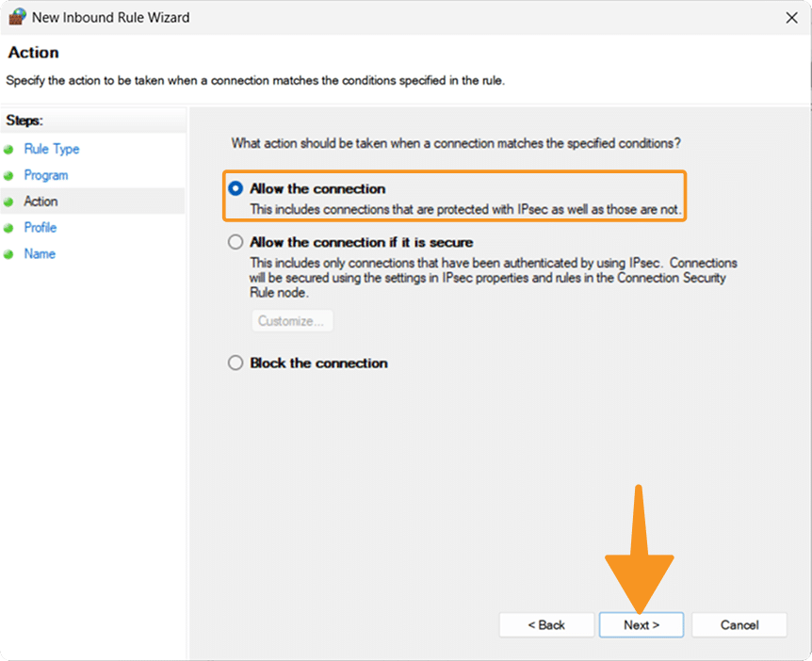Open the Program step in sidebar
This screenshot has width=812, height=661.
click(x=46, y=175)
